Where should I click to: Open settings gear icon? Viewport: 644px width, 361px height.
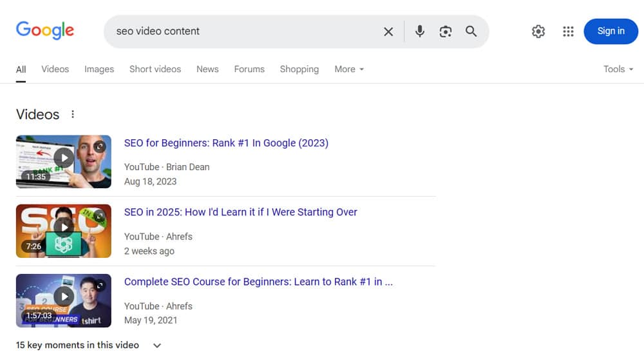click(538, 31)
